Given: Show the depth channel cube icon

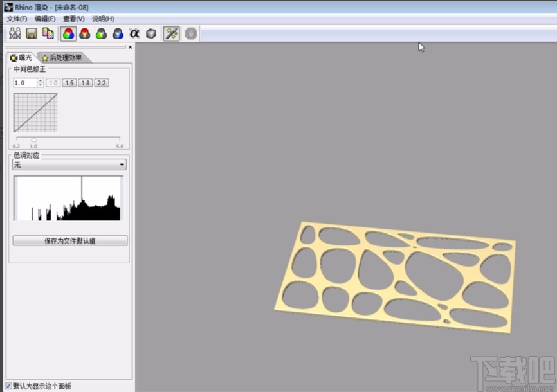Looking at the screenshot, I should (151, 33).
